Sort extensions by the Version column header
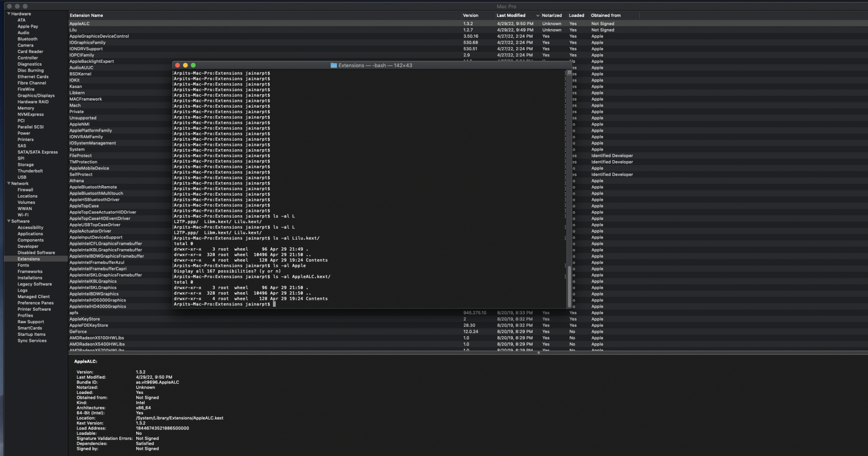Screen dimensions: 868x456 pos(470,16)
